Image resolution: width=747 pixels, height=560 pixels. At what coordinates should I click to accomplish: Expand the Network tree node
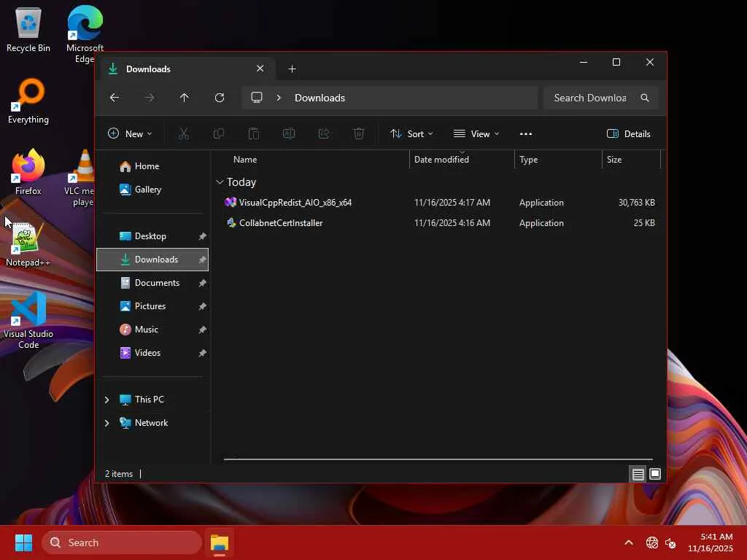click(x=107, y=423)
